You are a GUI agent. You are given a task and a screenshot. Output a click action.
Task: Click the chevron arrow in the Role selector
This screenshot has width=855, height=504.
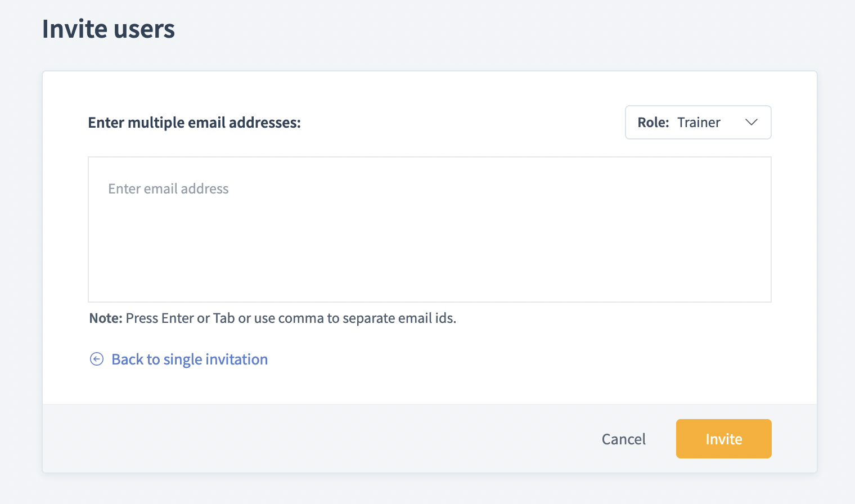[751, 122]
